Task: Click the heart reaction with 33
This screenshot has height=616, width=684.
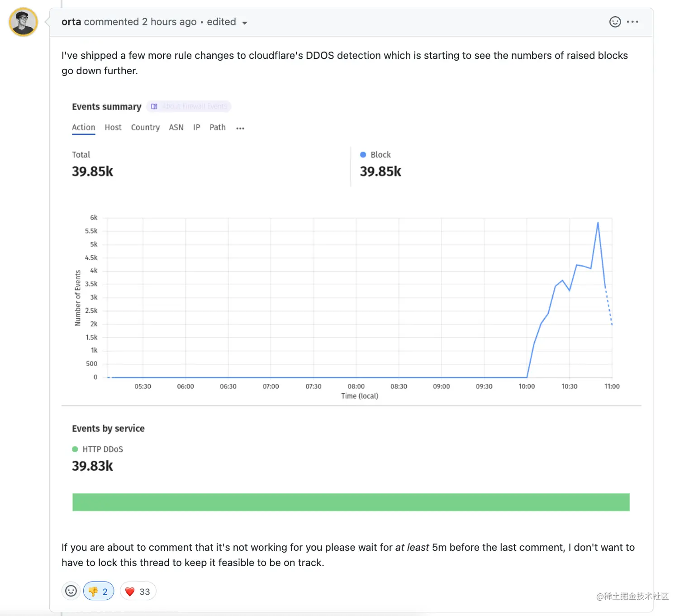Action: click(x=138, y=591)
